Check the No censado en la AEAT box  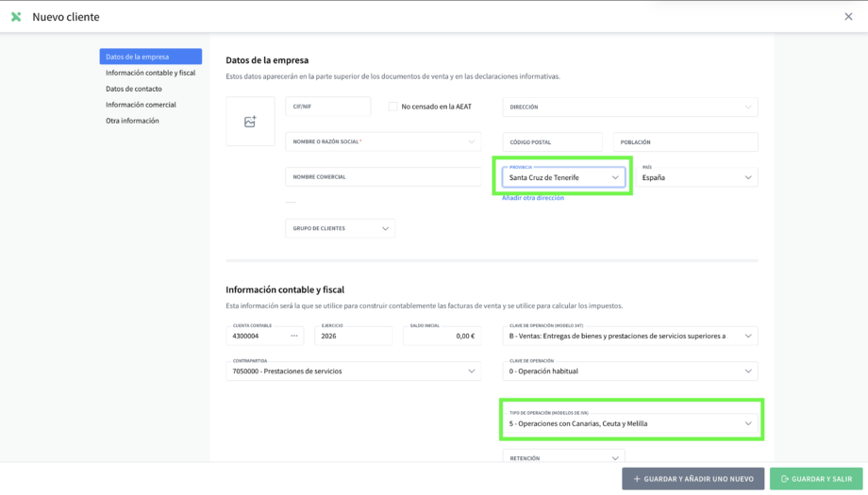393,107
